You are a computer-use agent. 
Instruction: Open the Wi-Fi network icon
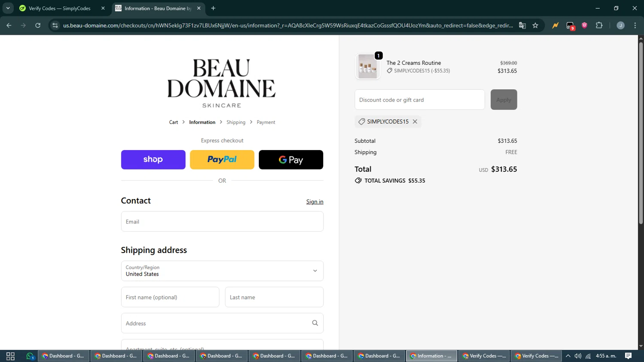pos(588,356)
